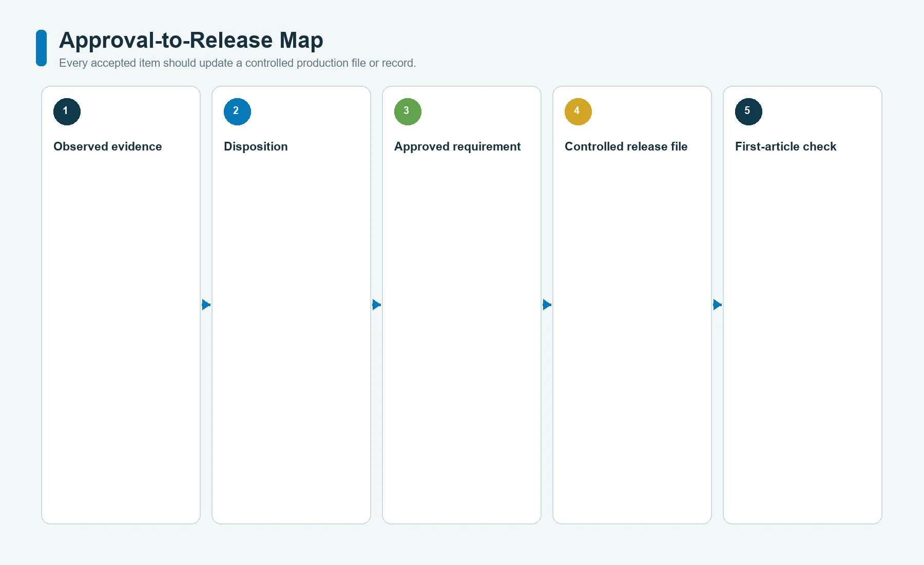Click the step 1 circle badge
Screen dimensions: 924x565
tap(67, 111)
